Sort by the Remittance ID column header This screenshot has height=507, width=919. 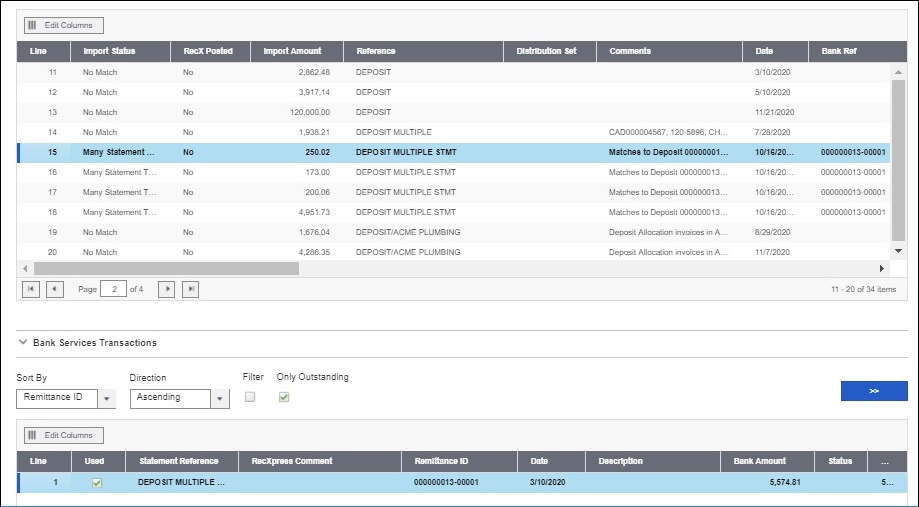440,461
